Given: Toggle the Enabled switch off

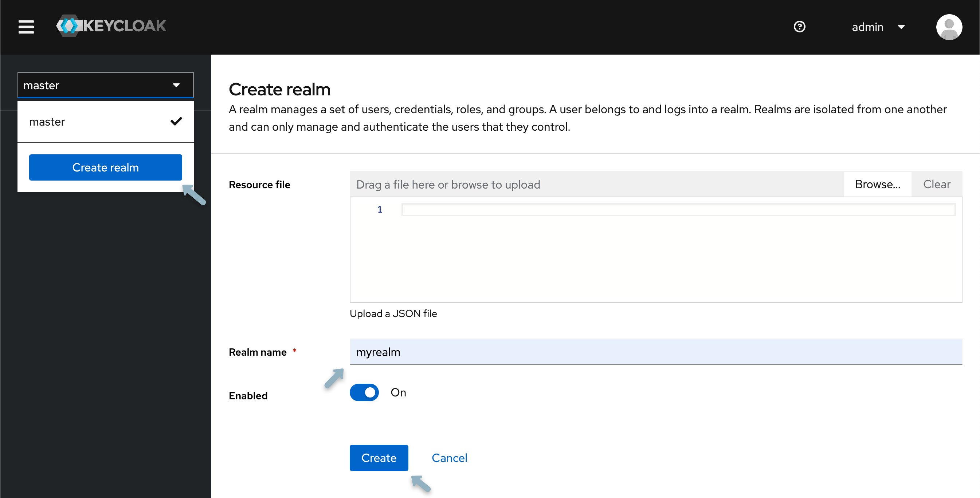Looking at the screenshot, I should (364, 392).
